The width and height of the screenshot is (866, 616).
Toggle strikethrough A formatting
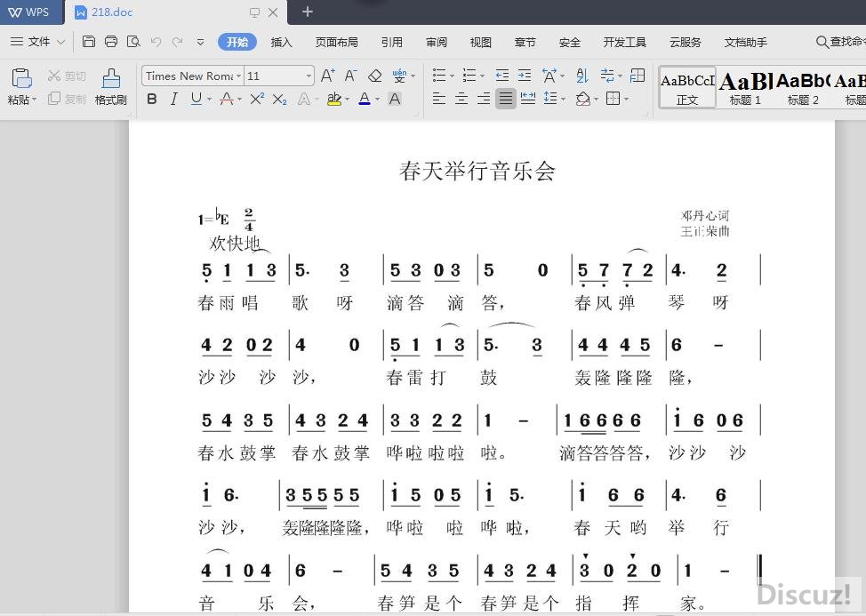click(x=227, y=99)
